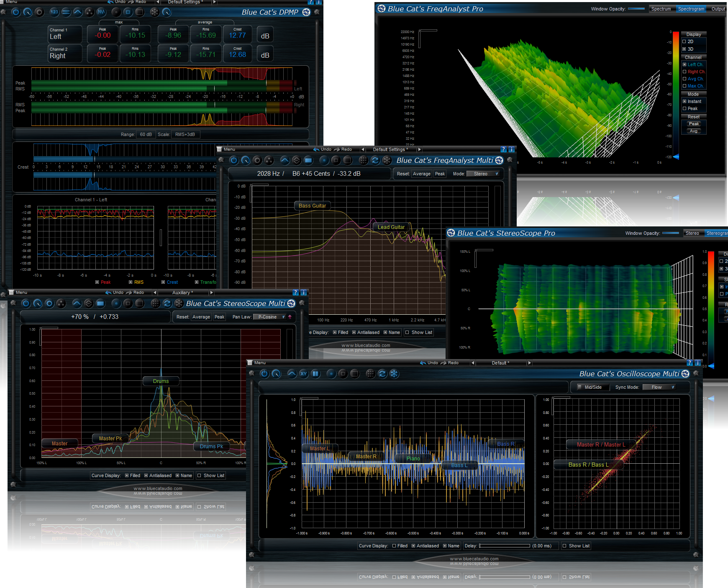Open the Pan Law P-Cosine dropdown
Image resolution: width=728 pixels, height=588 pixels.
point(270,317)
